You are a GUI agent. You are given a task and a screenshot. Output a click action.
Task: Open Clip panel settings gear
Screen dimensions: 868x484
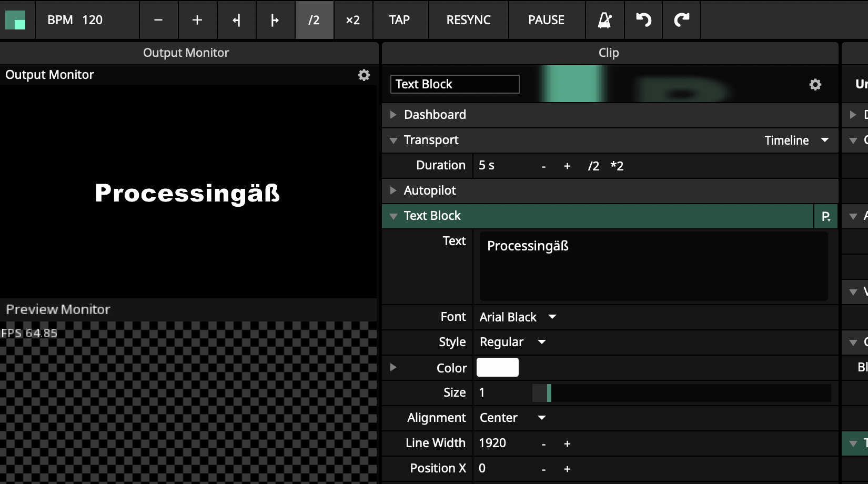tap(815, 85)
